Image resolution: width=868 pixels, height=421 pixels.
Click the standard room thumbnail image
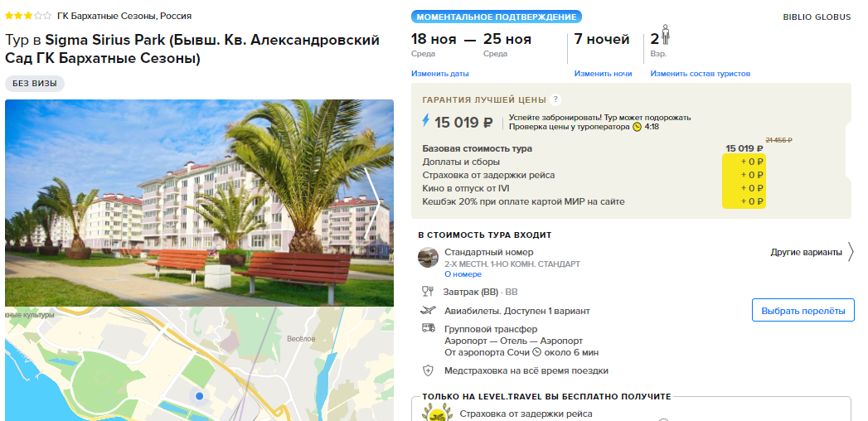pyautogui.click(x=428, y=257)
